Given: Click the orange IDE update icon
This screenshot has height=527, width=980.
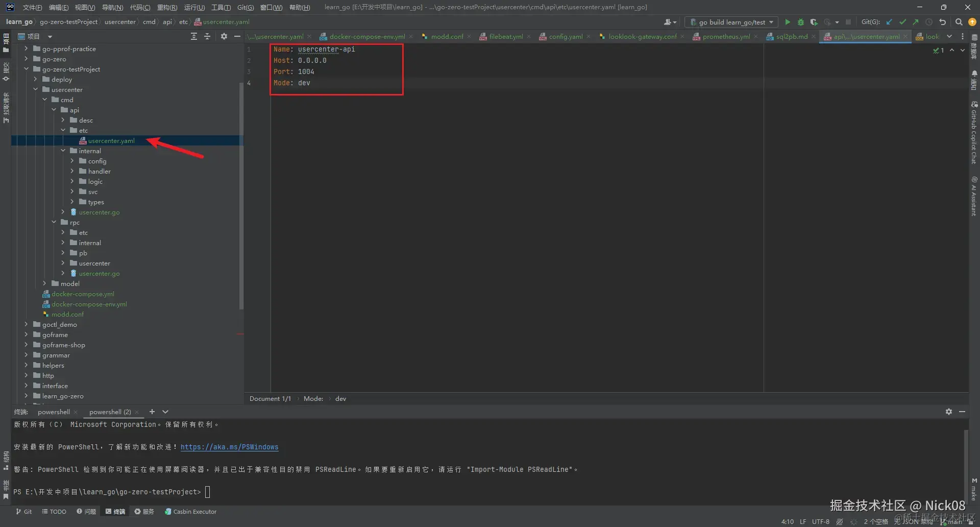Looking at the screenshot, I should [972, 22].
